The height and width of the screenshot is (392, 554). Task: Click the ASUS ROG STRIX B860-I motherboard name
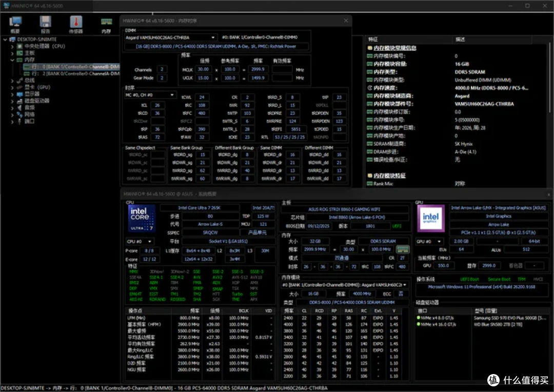[345, 209]
